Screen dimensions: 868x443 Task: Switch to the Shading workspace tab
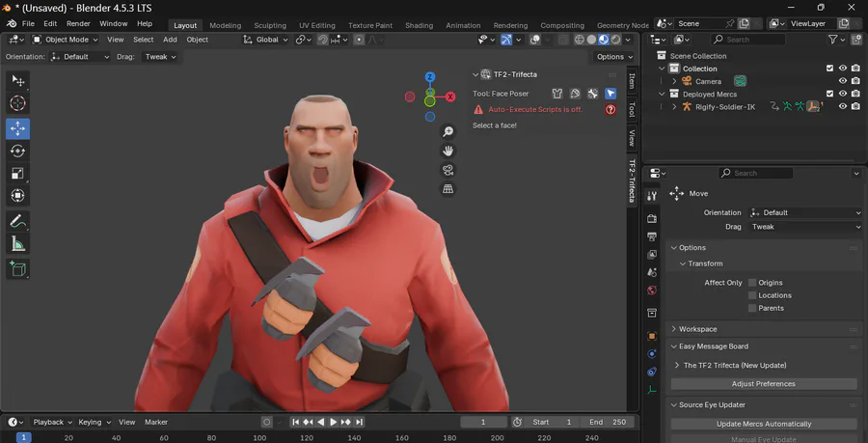420,25
